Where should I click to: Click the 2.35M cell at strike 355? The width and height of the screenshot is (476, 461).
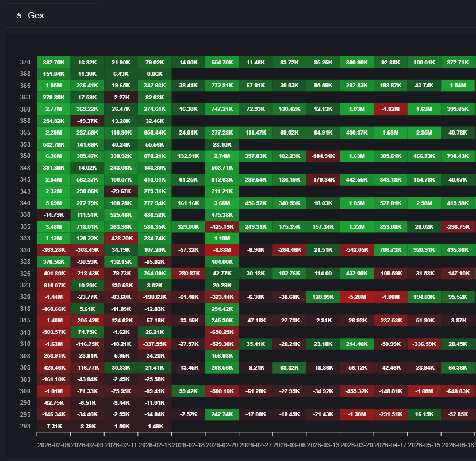424,133
